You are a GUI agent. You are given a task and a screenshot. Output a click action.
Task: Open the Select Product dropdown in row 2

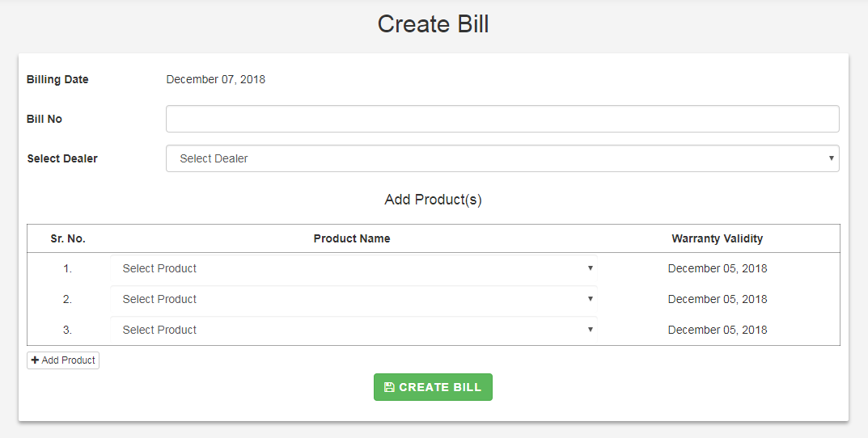point(354,299)
